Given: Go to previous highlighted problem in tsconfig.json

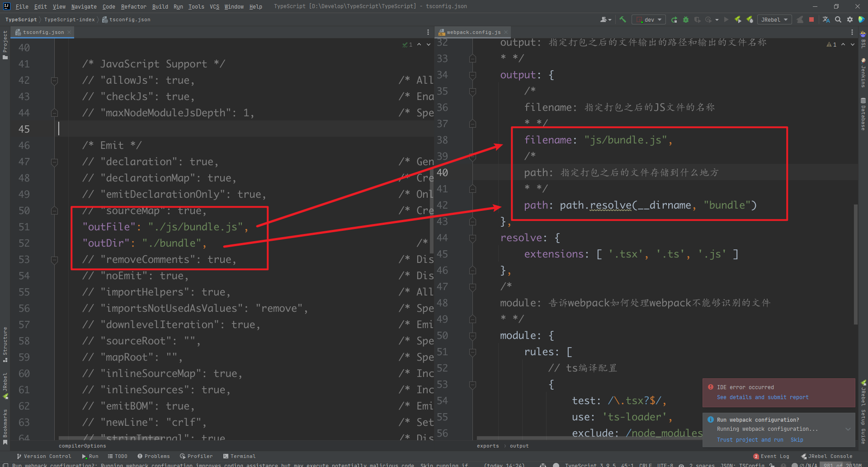Looking at the screenshot, I should coord(419,44).
